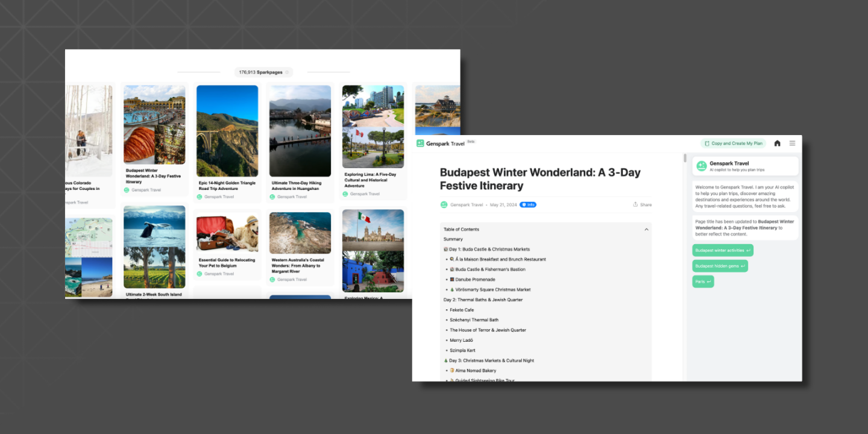Click the Genspark Travel copilot avatar in the chat panel
Viewport: 868px width, 434px height.
(x=702, y=166)
